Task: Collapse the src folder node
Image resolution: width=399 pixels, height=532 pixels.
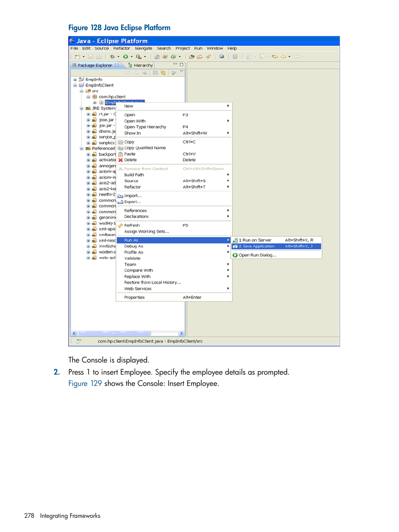Action: (x=82, y=91)
